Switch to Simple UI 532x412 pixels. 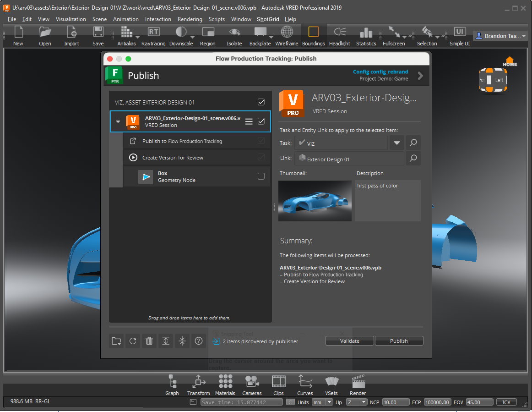click(x=460, y=36)
